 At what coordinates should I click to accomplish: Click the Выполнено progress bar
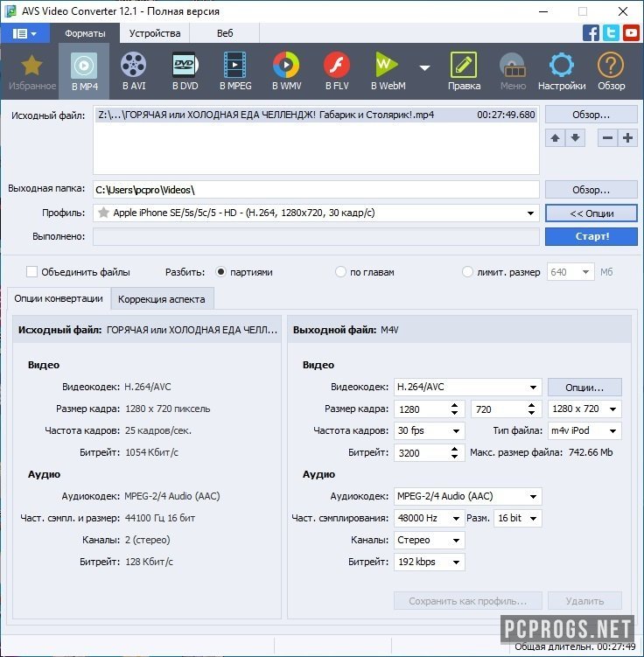point(316,237)
